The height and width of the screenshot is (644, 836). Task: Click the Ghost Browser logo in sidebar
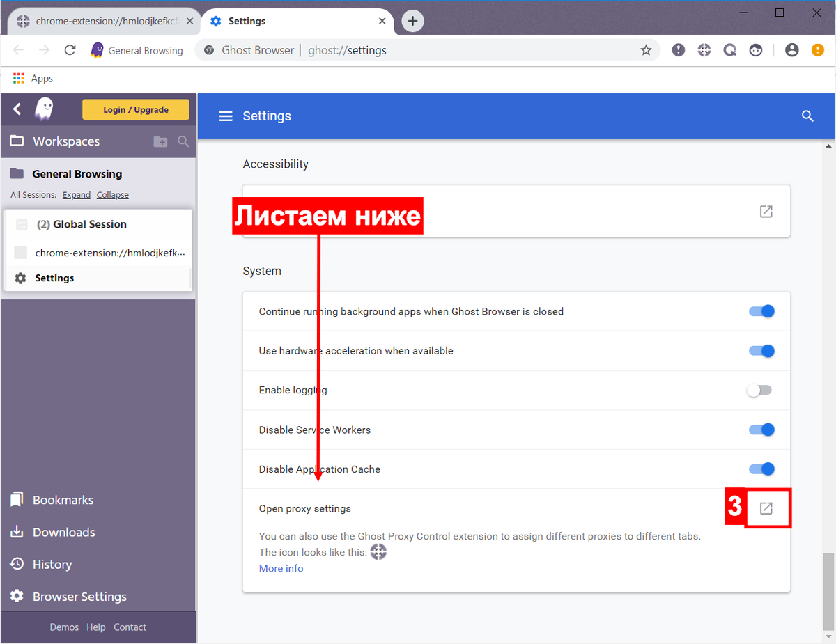(45, 109)
